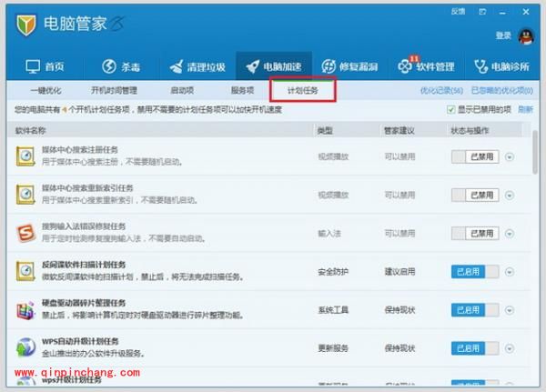Open the 修复漏洞 section
546x392 pixels.
click(349, 66)
